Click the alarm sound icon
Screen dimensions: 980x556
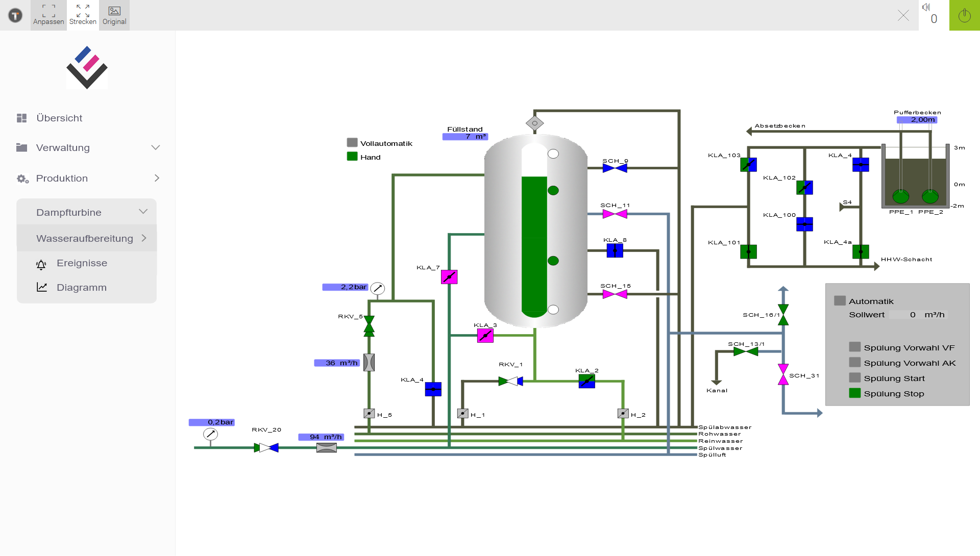[926, 7]
